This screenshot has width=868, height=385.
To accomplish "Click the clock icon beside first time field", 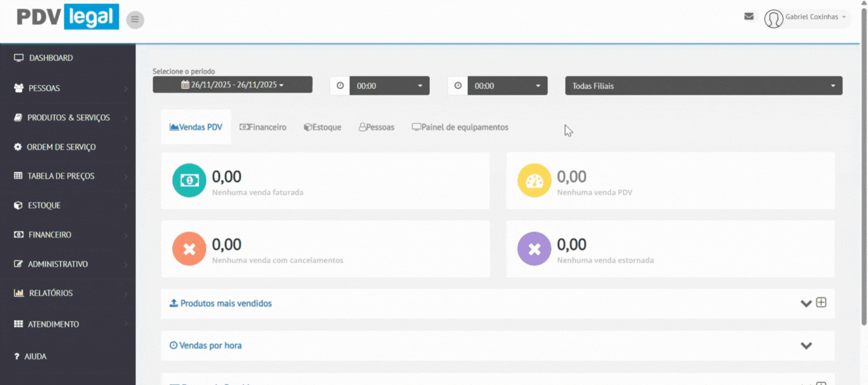I will [x=340, y=86].
